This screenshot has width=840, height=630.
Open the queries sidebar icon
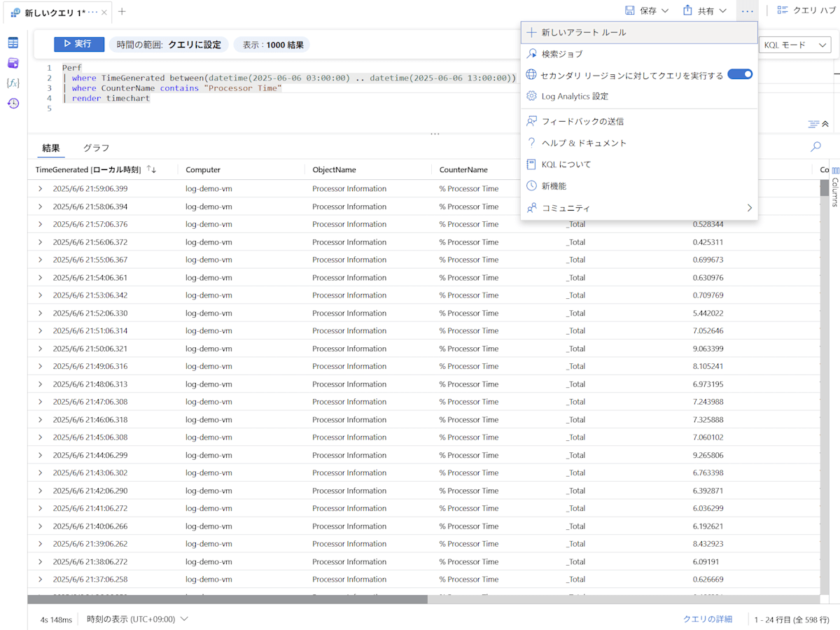pos(13,63)
